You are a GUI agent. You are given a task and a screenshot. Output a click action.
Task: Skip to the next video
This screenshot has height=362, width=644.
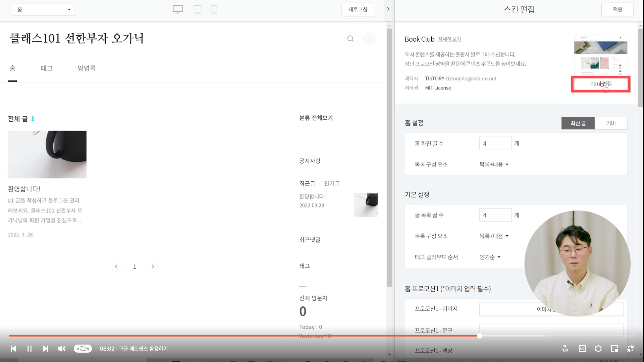pyautogui.click(x=46, y=349)
